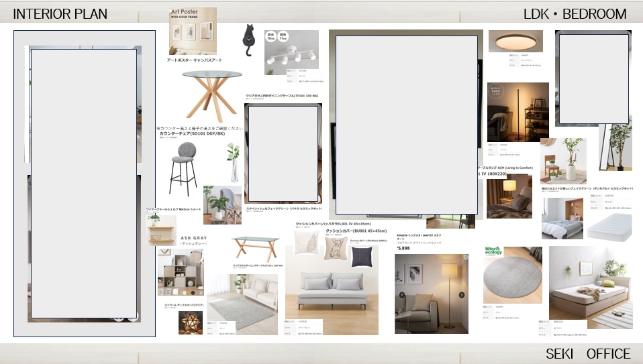Click the Nitori's ecology logo

click(493, 251)
